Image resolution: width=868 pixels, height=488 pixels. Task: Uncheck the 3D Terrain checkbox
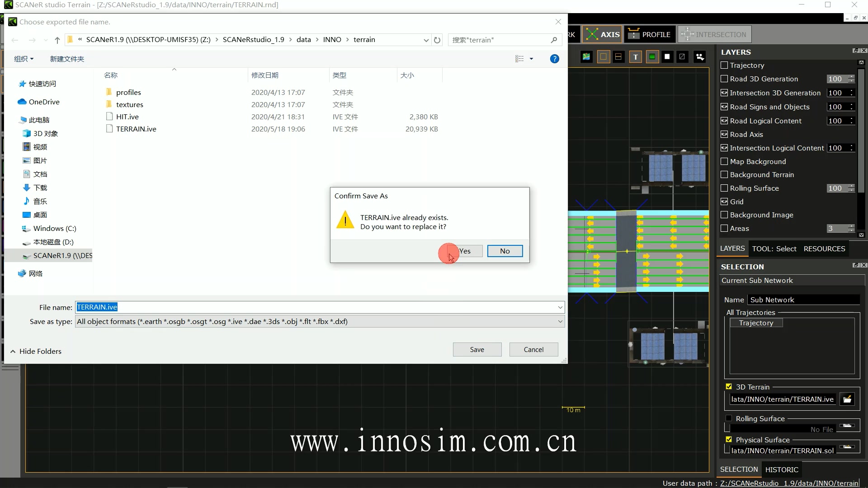(x=729, y=387)
